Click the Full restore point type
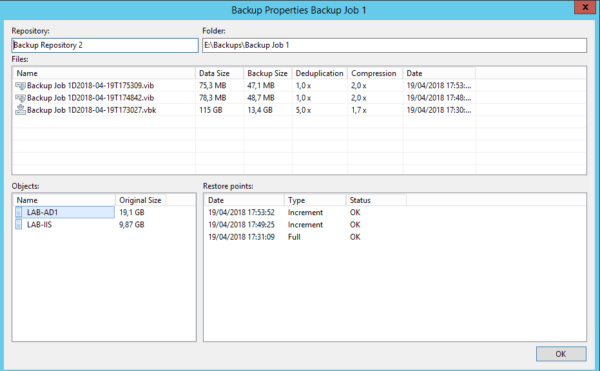The width and height of the screenshot is (600, 371). [294, 237]
